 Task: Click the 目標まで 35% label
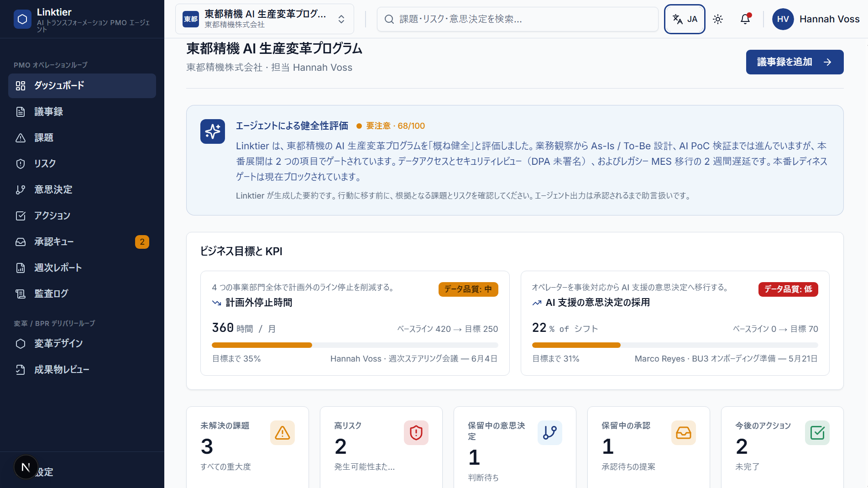236,359
